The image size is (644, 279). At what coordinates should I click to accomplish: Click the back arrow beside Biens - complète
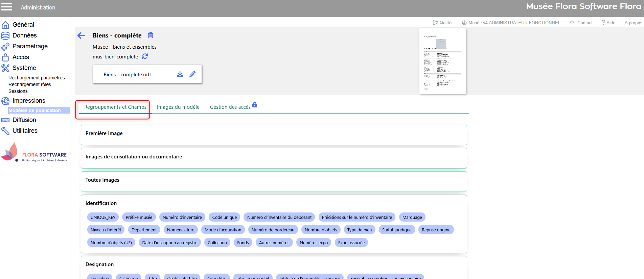point(81,35)
